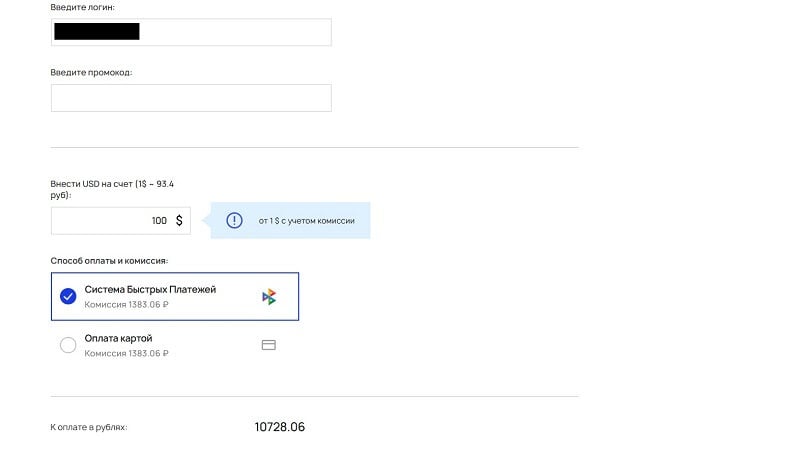Click commission text under Система Быстрых Платежей
Screen dimensions: 800x450
(x=127, y=305)
